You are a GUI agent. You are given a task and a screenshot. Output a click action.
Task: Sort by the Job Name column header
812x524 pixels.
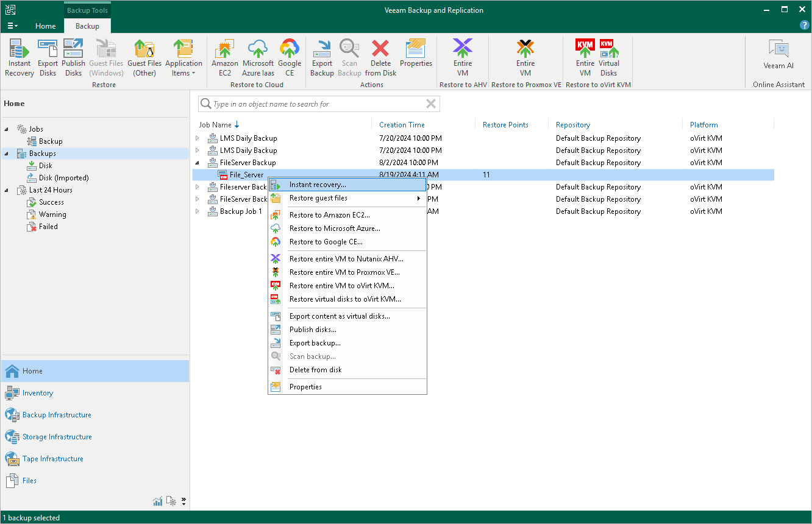(215, 125)
